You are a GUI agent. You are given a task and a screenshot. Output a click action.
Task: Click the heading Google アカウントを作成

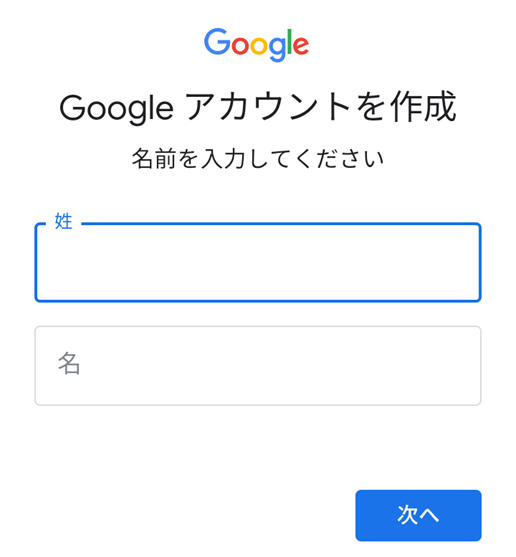point(258,107)
